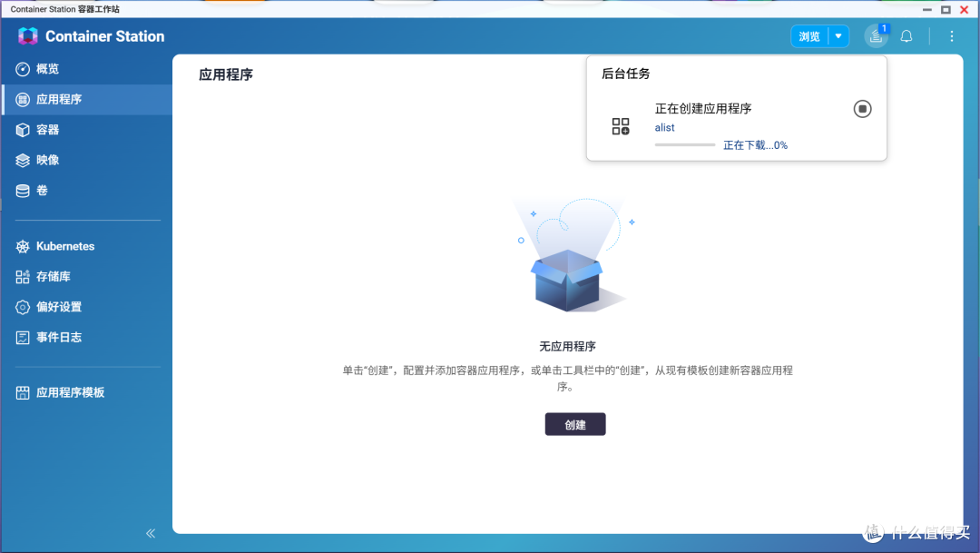
Task: Collapse the sidebar with double-chevron
Action: pyautogui.click(x=151, y=533)
